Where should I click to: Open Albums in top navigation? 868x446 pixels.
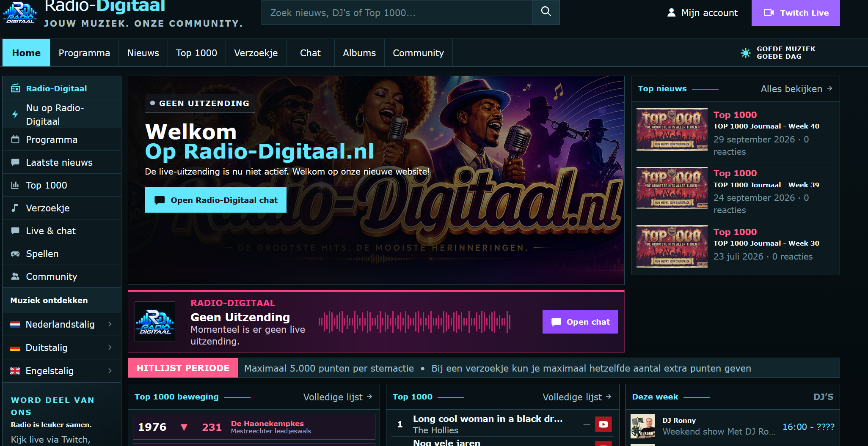click(x=359, y=53)
